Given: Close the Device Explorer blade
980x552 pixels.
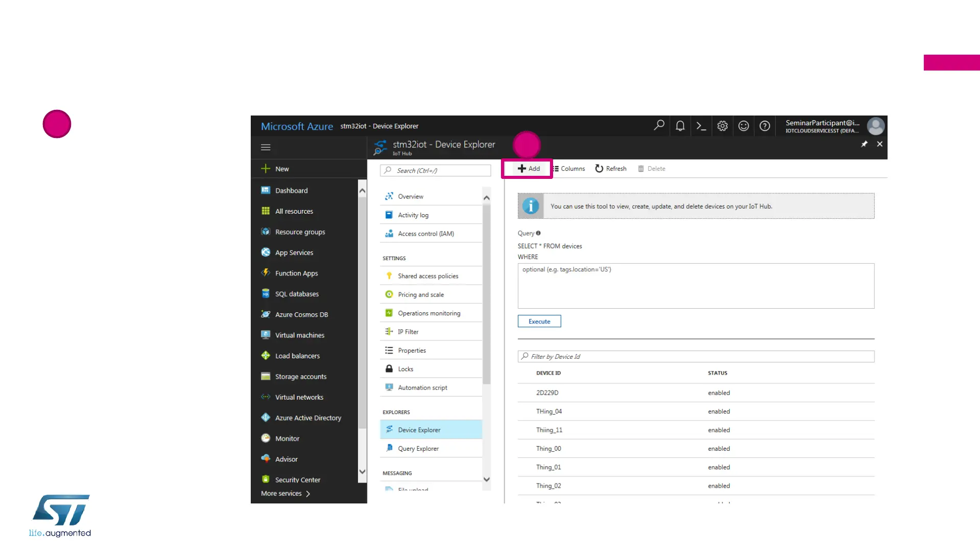Looking at the screenshot, I should tap(879, 144).
